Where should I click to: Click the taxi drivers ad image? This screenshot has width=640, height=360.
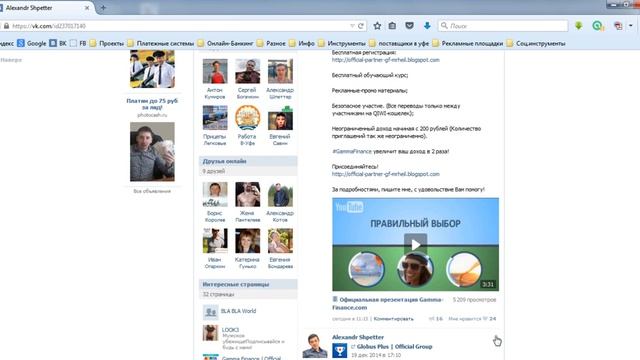pos(152,69)
